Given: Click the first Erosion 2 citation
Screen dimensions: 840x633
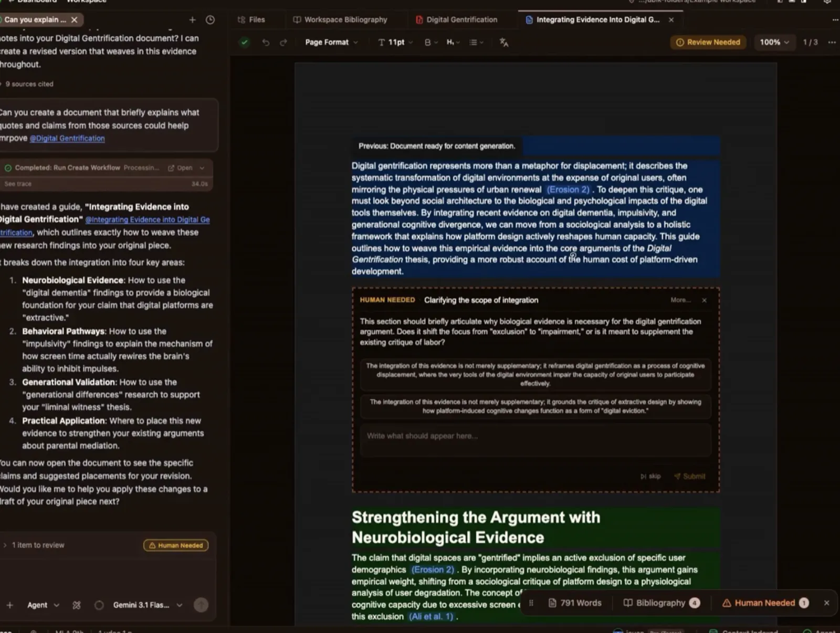Looking at the screenshot, I should tap(568, 189).
